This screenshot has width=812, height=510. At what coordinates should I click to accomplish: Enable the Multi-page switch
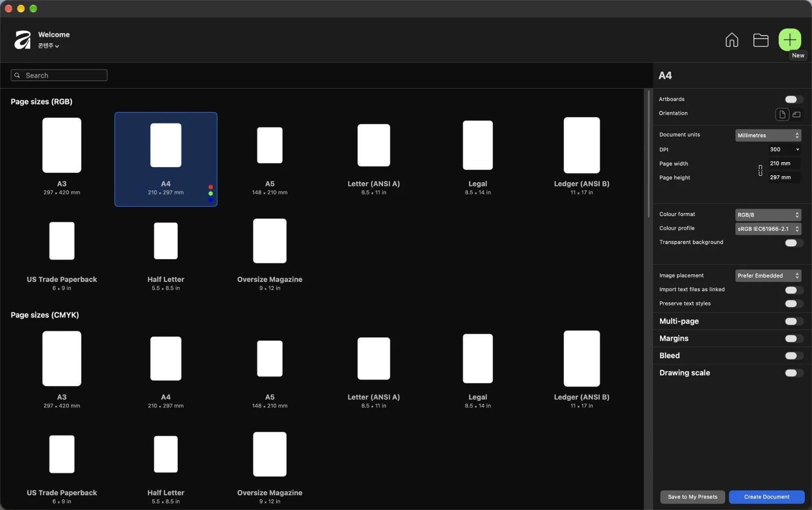[794, 321]
